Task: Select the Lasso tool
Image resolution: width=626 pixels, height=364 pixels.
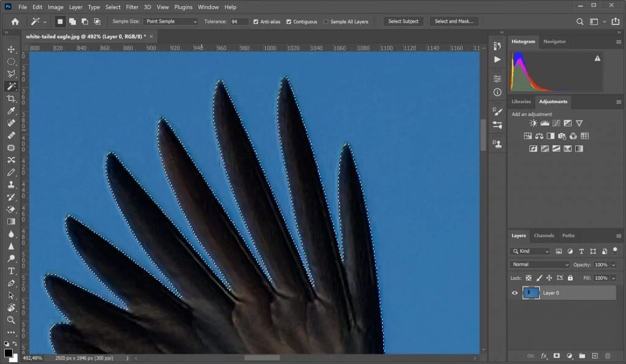Action: (x=11, y=73)
